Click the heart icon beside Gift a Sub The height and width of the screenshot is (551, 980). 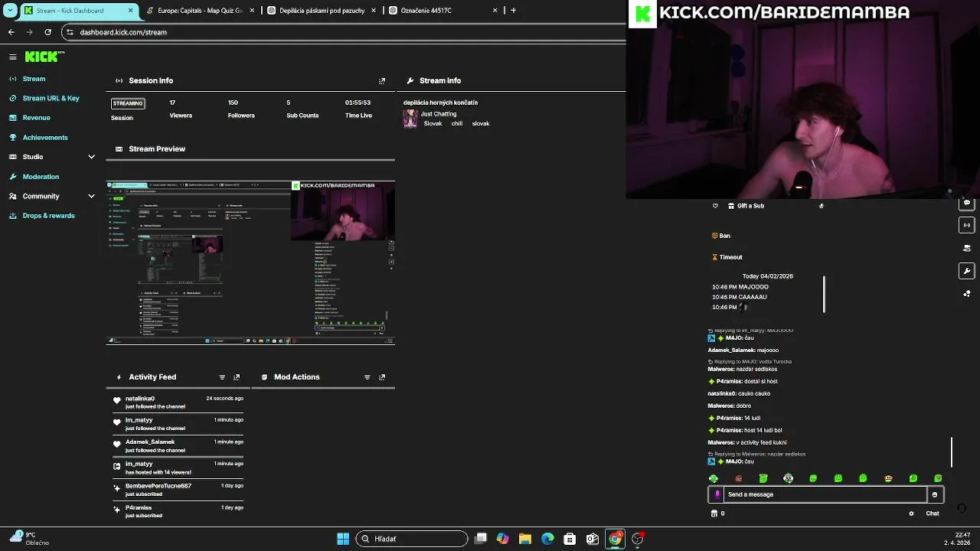tap(715, 206)
